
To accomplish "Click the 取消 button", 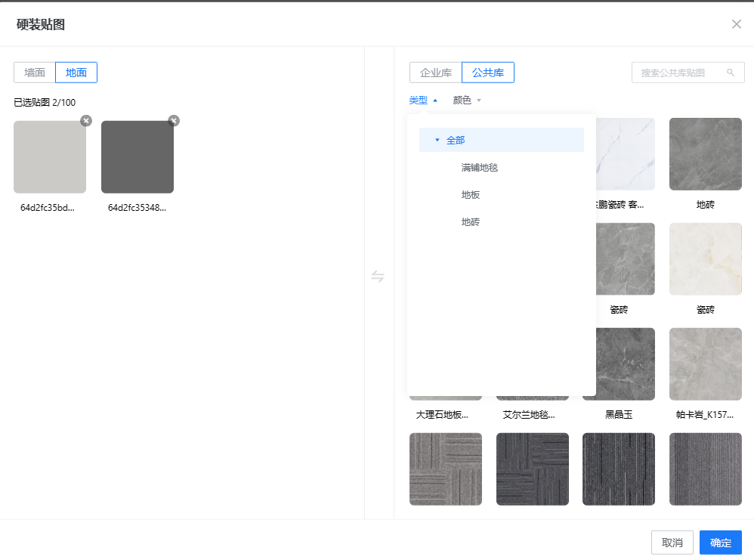I will (672, 543).
